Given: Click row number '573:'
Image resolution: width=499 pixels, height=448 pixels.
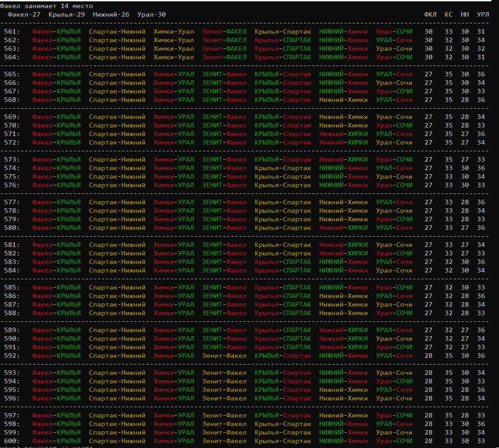Looking at the screenshot, I should pyautogui.click(x=12, y=160).
